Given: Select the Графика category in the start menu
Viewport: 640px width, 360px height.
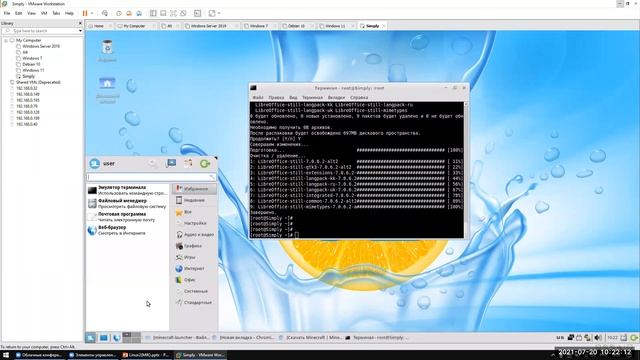Looking at the screenshot, I should (194, 246).
